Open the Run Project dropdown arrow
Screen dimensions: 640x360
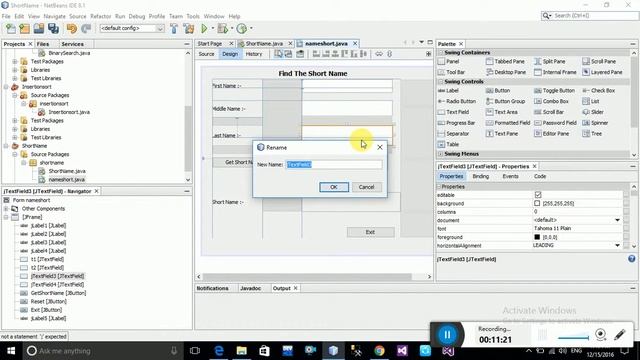coord(213,29)
